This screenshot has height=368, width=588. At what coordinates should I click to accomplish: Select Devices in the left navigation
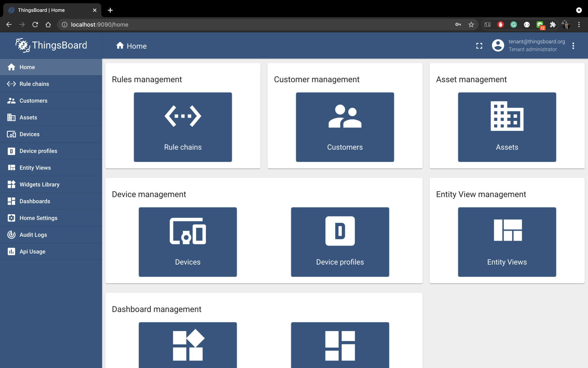coord(30,134)
